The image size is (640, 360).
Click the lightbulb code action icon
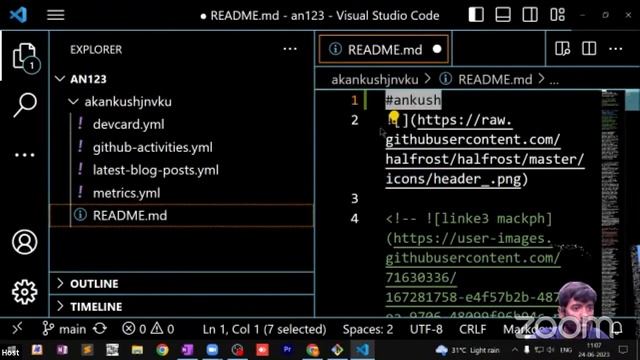(393, 118)
